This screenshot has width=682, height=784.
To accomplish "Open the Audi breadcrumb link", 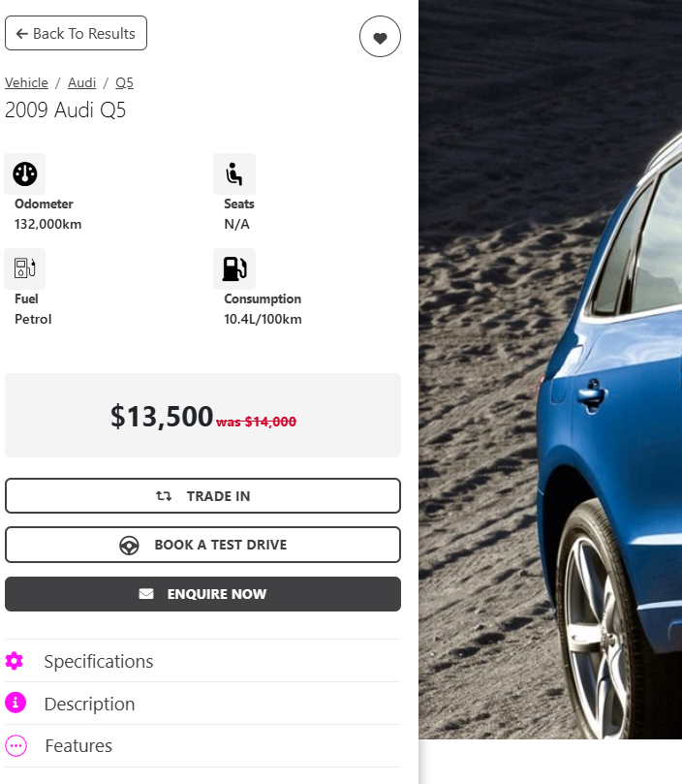I will pyautogui.click(x=82, y=82).
